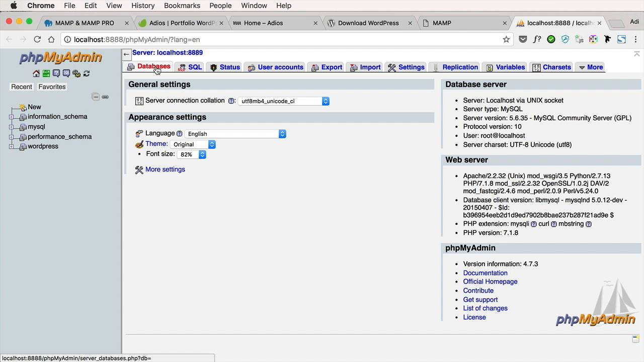The image size is (644, 362).
Task: Go to the Import tab
Action: pos(365,67)
